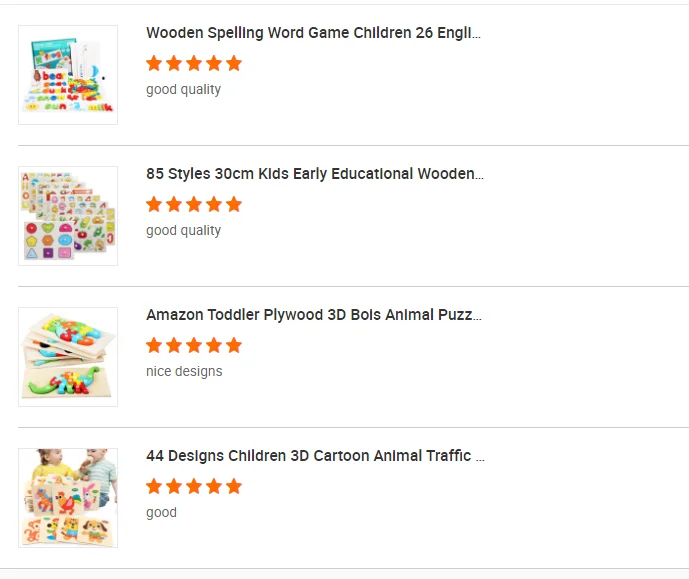Click fifth star under Amazon Toddler Plywood puzzle

click(234, 346)
